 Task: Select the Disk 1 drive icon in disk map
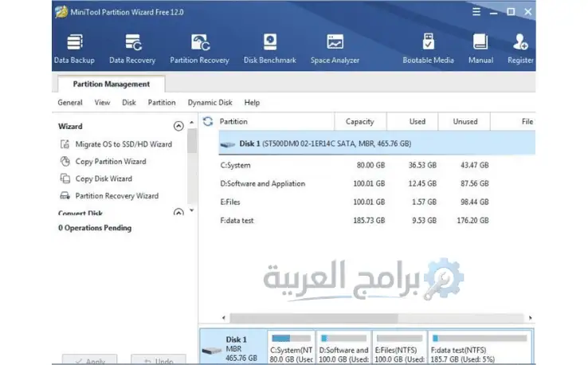(x=211, y=351)
